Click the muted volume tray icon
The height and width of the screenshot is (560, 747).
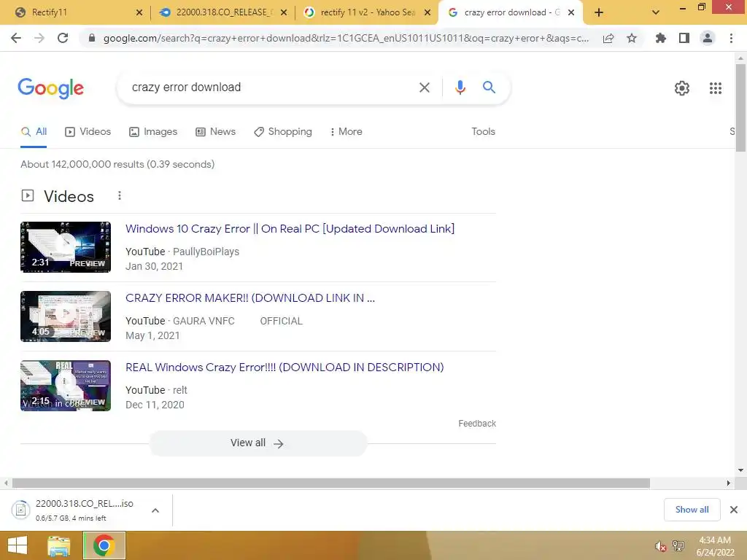[660, 546]
